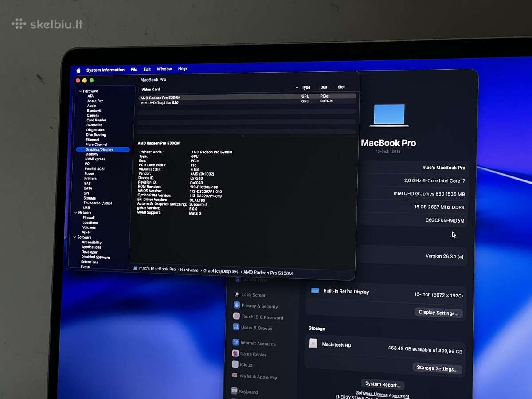Select Card Reader entry
This screenshot has width=532, height=399.
96,120
